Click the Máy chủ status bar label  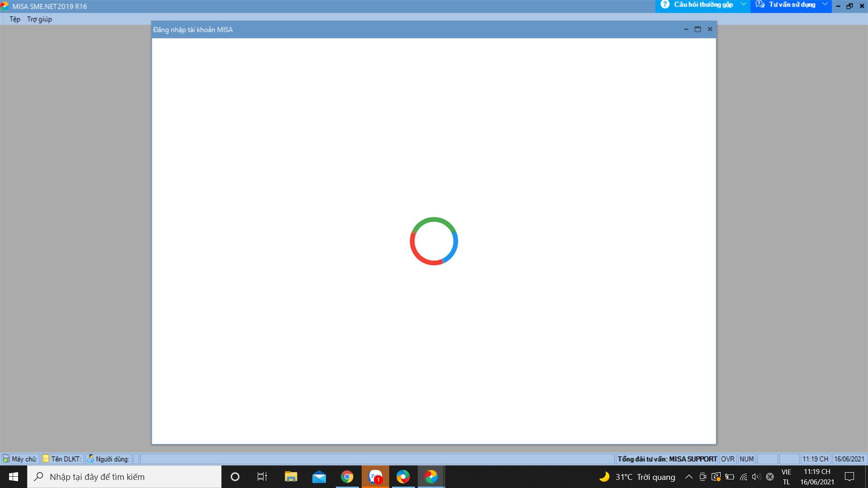point(24,459)
